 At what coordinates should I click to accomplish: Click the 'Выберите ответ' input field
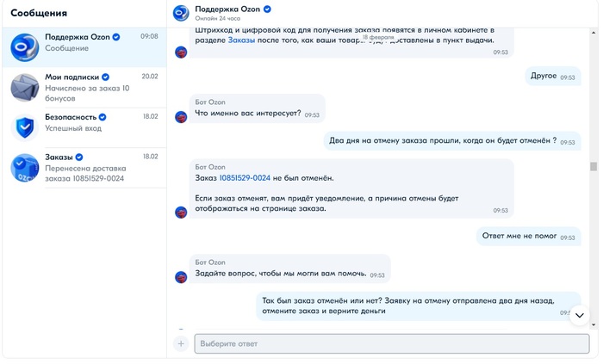tap(392, 343)
